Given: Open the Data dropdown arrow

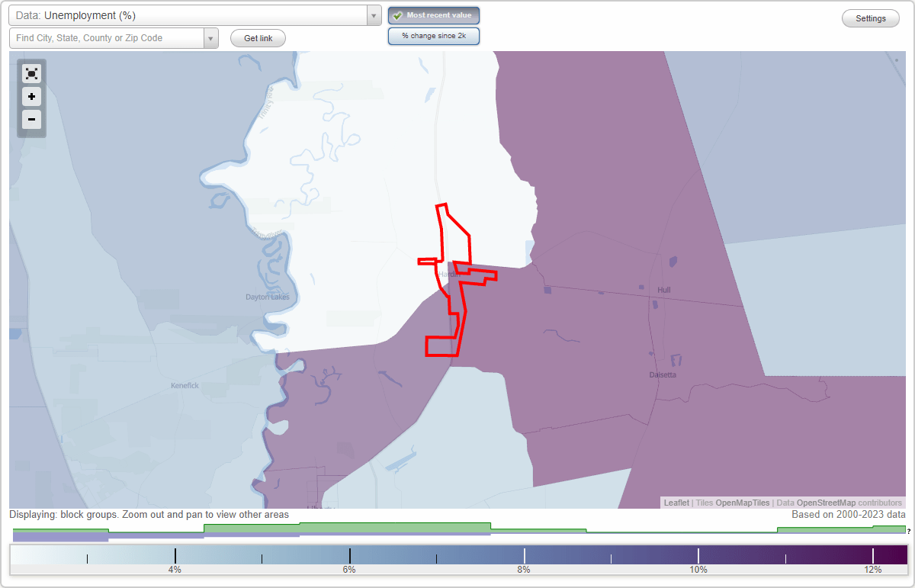Looking at the screenshot, I should point(373,14).
